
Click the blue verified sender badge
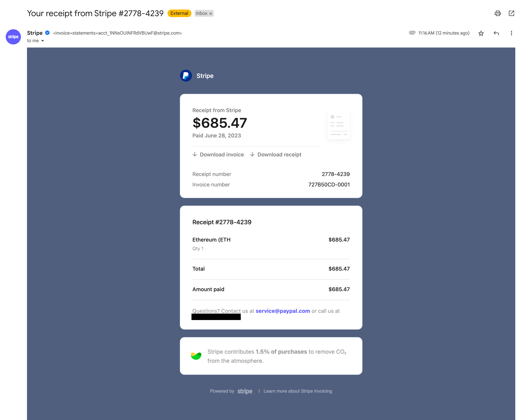(48, 33)
